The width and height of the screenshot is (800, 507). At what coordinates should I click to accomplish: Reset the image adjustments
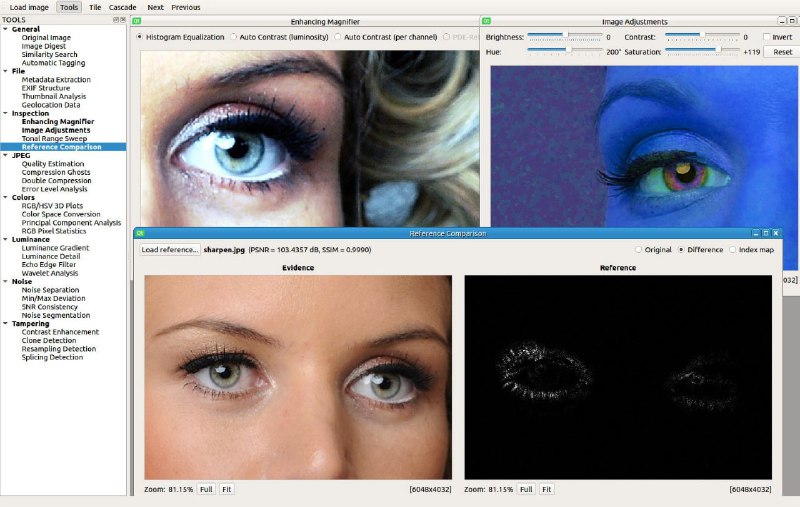[783, 52]
